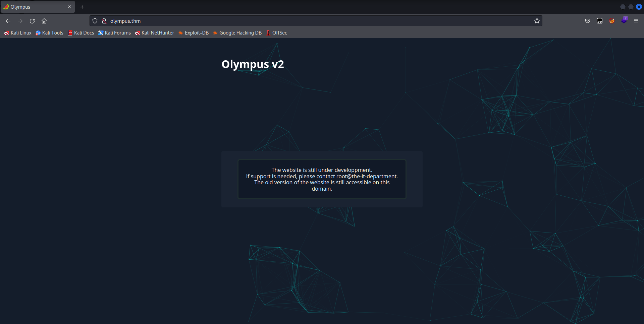Visit the Exploit-DB bookmark

click(194, 33)
